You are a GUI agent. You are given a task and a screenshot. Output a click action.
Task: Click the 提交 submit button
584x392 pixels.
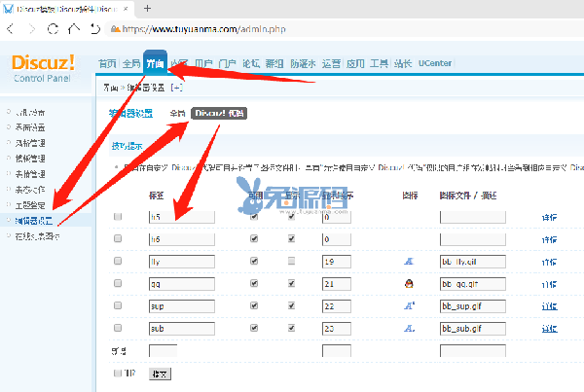tap(160, 374)
